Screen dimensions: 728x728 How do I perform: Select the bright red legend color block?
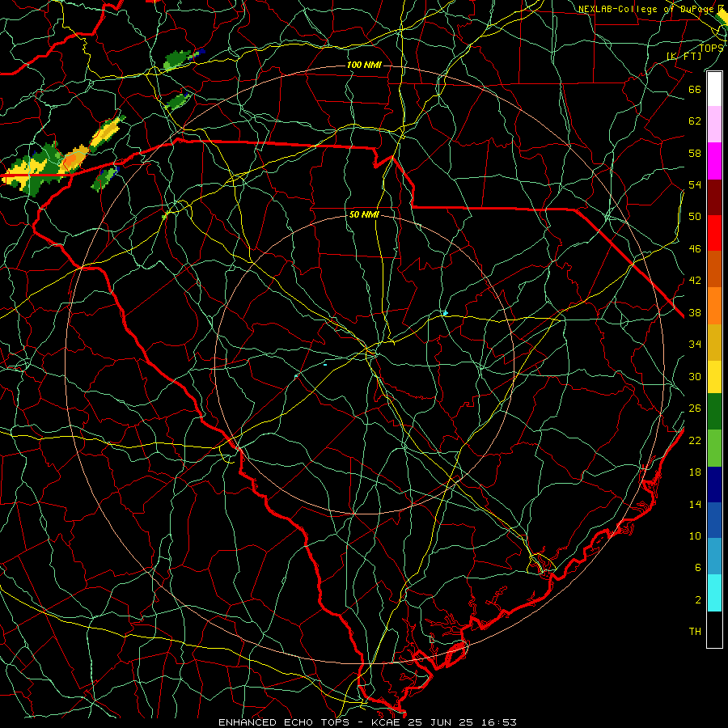714,233
